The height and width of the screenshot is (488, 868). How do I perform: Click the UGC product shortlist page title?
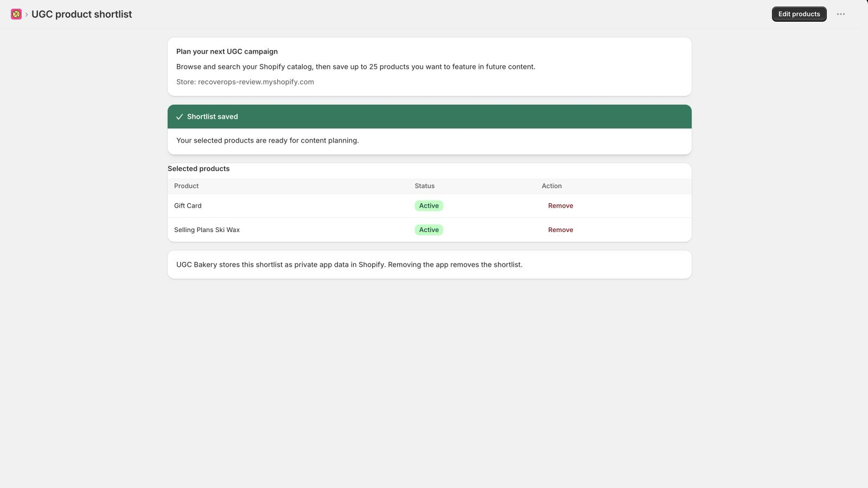pyautogui.click(x=81, y=14)
